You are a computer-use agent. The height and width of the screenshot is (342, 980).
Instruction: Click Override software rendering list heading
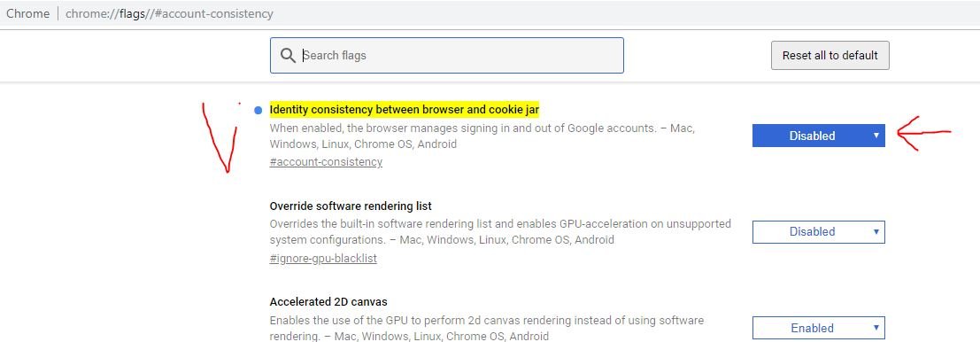click(351, 206)
